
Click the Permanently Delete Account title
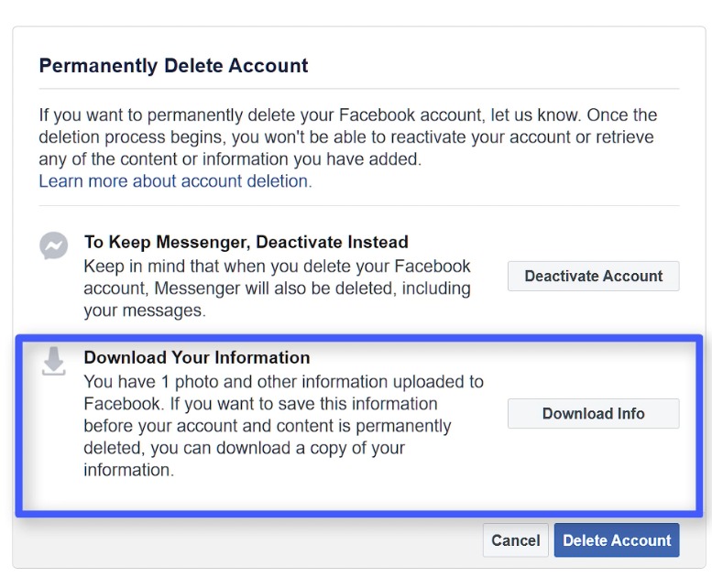(173, 65)
